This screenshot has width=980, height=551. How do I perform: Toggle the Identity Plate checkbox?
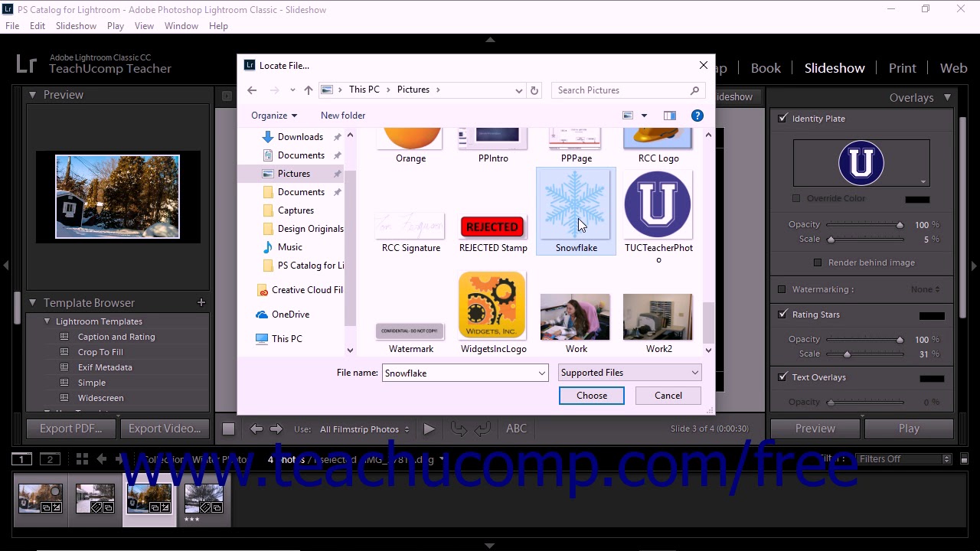(782, 119)
